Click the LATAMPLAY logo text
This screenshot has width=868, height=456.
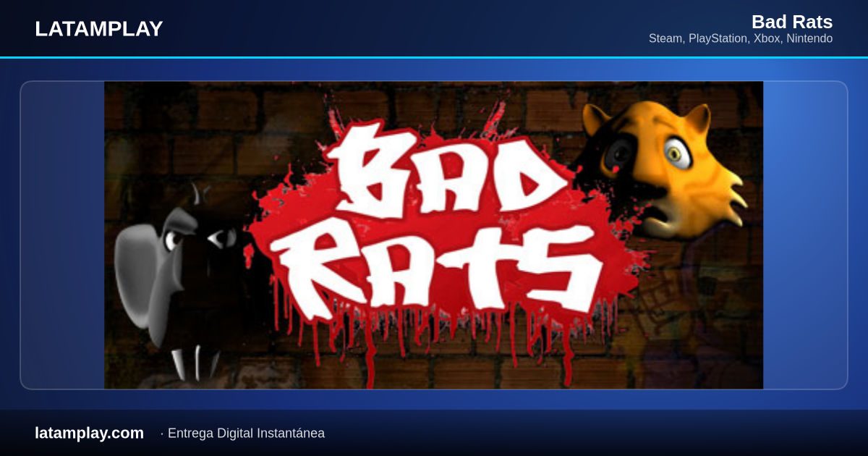99,29
